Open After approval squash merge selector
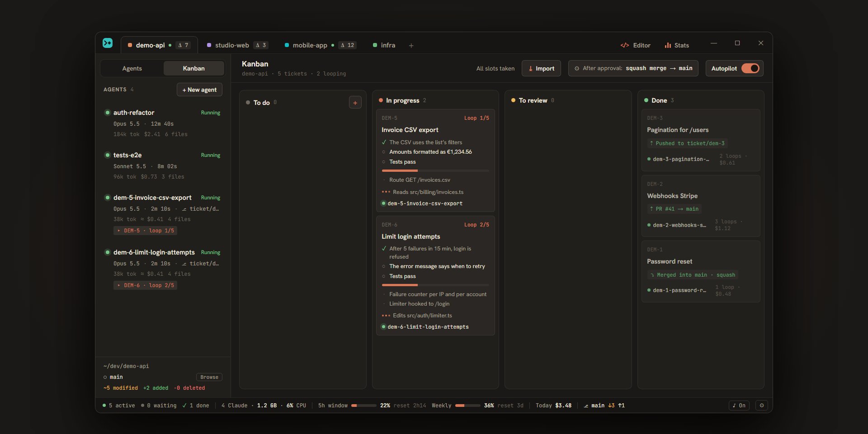Viewport: 868px width, 434px height. pyautogui.click(x=633, y=68)
